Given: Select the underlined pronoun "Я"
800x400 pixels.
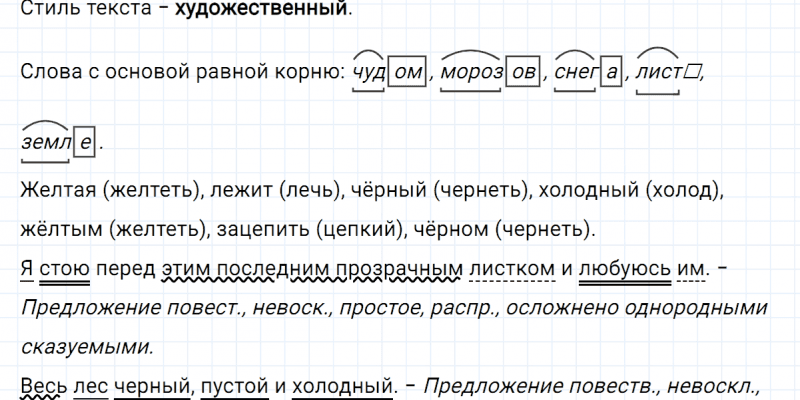Looking at the screenshot, I should 26,269.
